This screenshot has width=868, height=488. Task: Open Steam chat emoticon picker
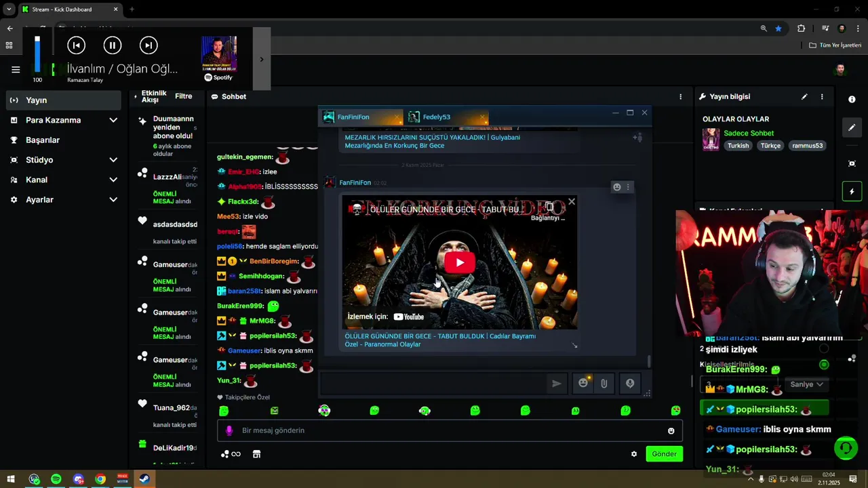[583, 384]
